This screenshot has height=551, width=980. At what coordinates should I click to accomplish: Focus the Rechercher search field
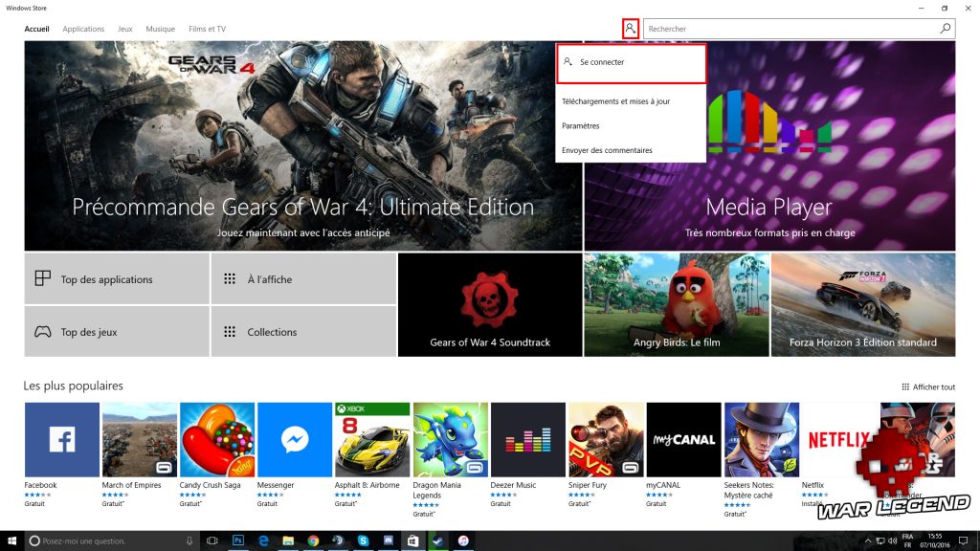(790, 29)
